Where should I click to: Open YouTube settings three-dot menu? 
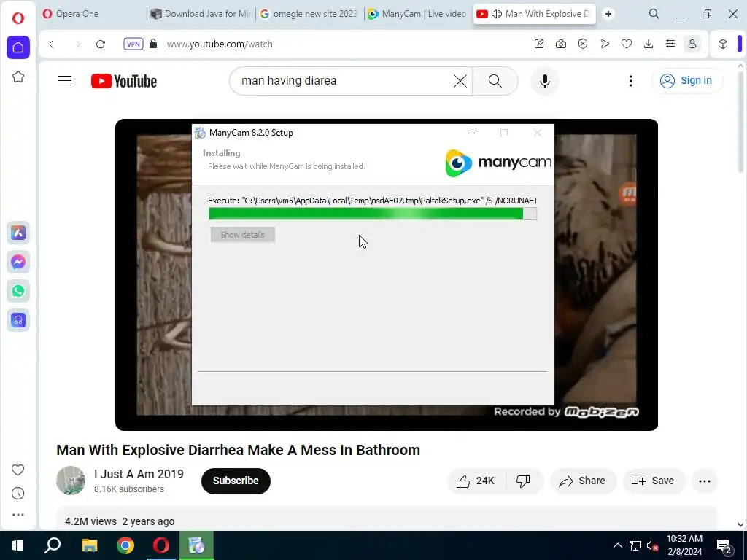631,81
